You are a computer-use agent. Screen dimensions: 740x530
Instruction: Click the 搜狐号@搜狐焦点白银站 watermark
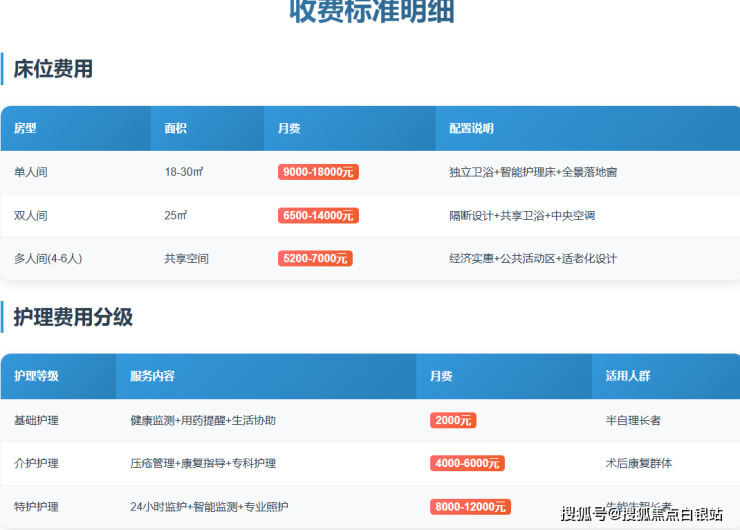pyautogui.click(x=642, y=514)
